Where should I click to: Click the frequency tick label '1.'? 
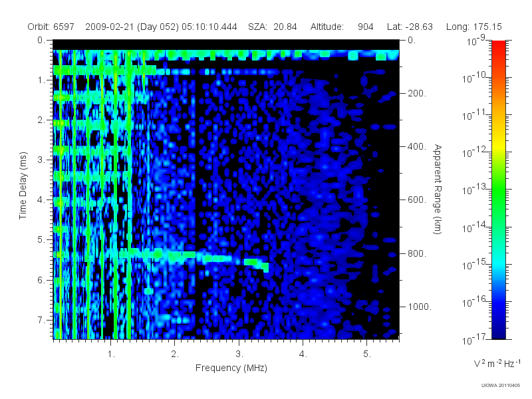(x=111, y=354)
